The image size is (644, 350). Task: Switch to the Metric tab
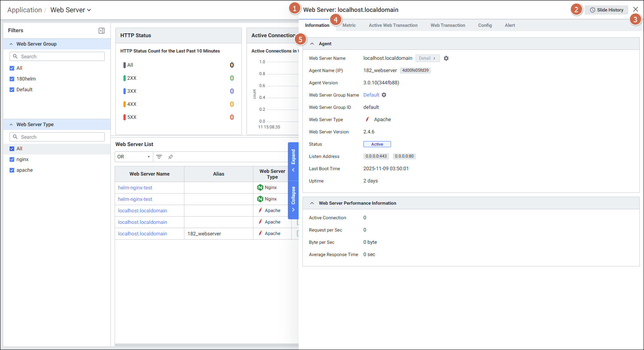pyautogui.click(x=349, y=25)
